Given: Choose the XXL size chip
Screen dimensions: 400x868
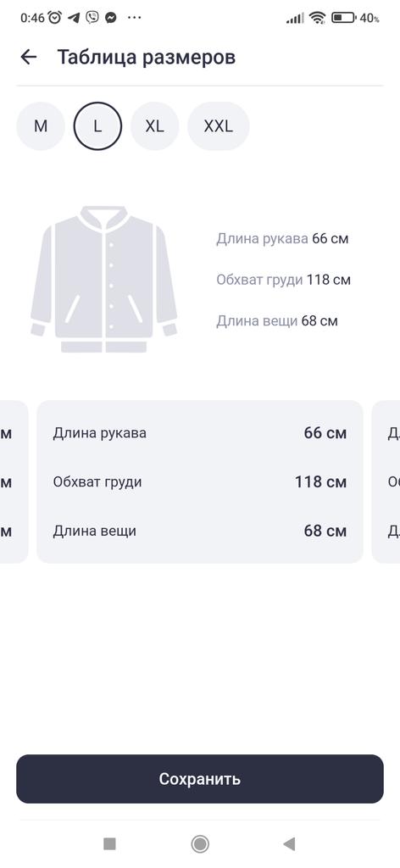Looking at the screenshot, I should (218, 126).
